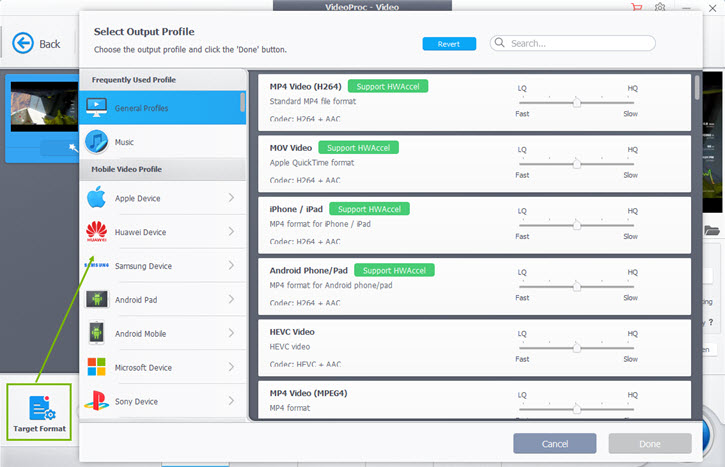
Task: Expand Samsung Device submenu chevron
Action: pos(231,265)
